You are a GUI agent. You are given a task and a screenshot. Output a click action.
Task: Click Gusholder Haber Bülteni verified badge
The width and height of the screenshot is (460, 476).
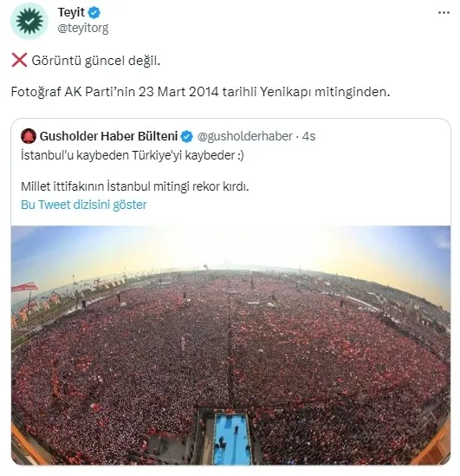pyautogui.click(x=187, y=136)
